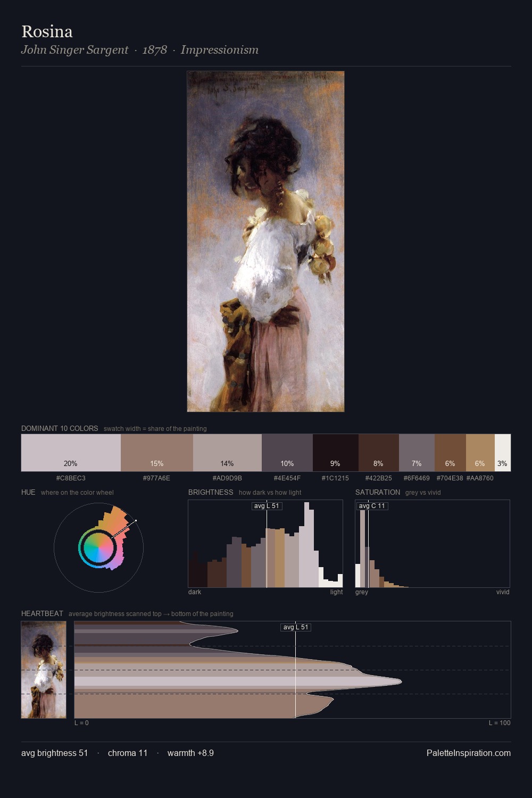This screenshot has height=798, width=532.
Task: Click the hex code #C8BEC3
Action: coord(71,478)
